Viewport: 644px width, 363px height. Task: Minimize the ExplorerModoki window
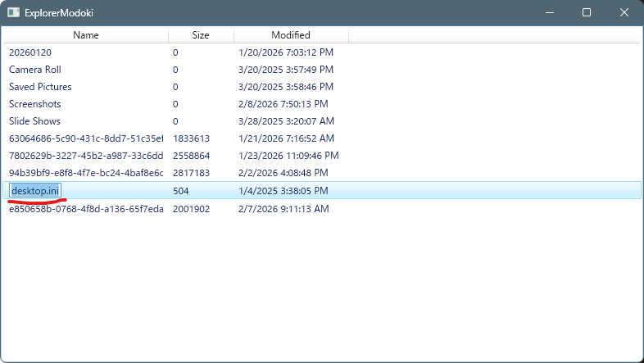tap(548, 13)
